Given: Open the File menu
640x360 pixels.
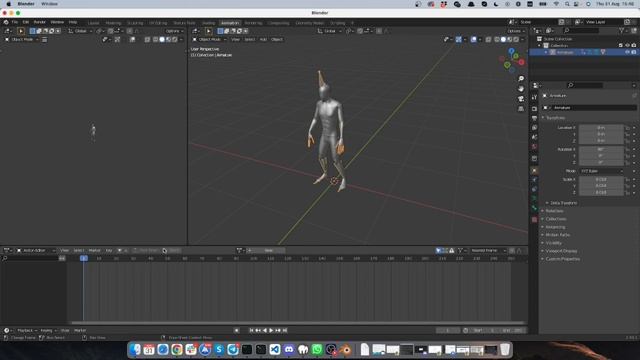Looking at the screenshot, I should [x=15, y=22].
